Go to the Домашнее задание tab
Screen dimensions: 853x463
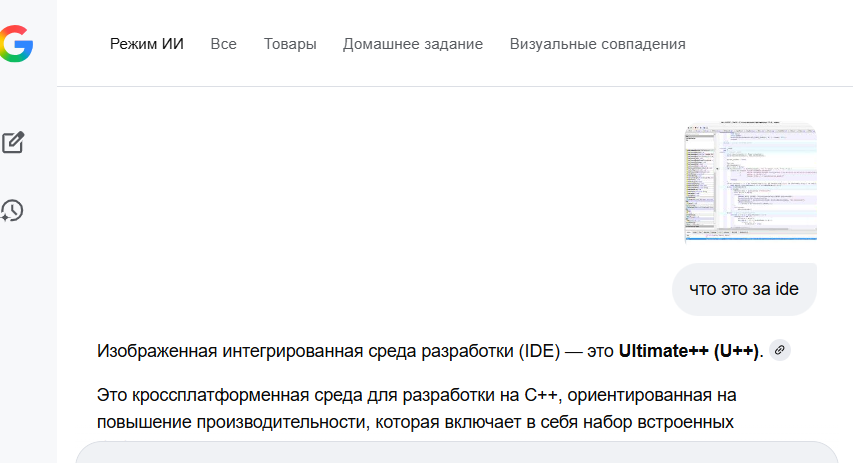(413, 44)
